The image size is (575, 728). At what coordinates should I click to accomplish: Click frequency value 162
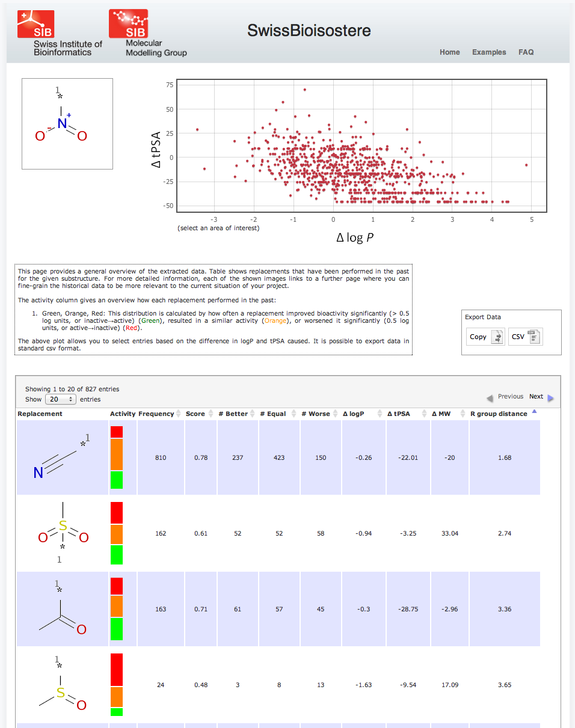pos(161,533)
